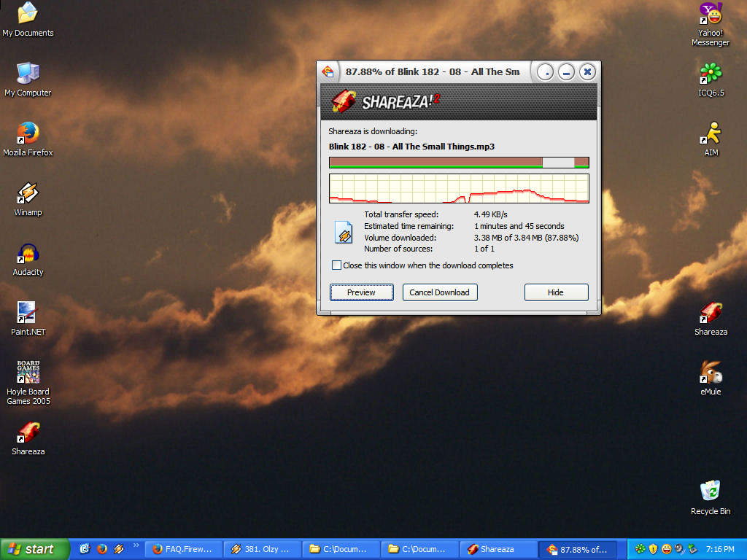Select the Shareaza shortcut below Hoyle Board Games
The height and width of the screenshot is (560, 747).
[x=28, y=438]
